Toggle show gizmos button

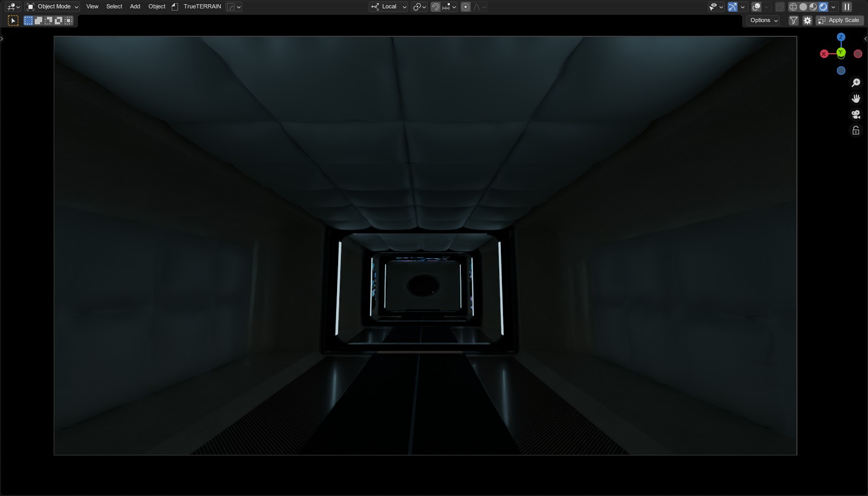pos(733,7)
